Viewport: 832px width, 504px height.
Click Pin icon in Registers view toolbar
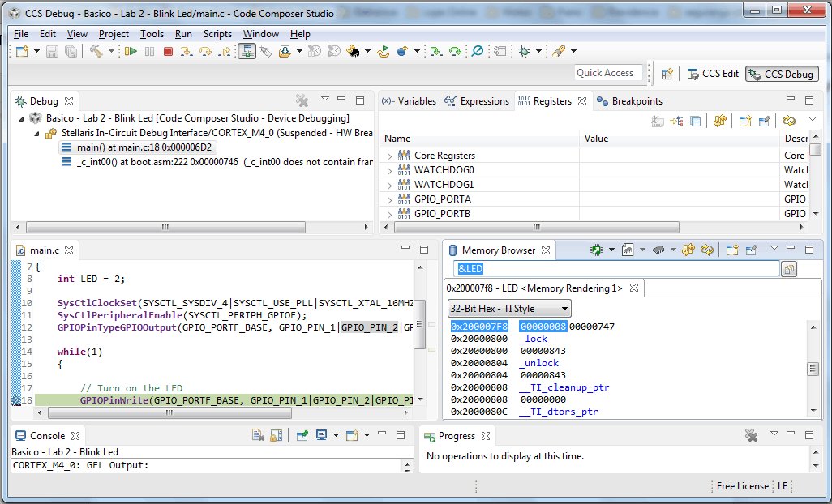(x=764, y=122)
